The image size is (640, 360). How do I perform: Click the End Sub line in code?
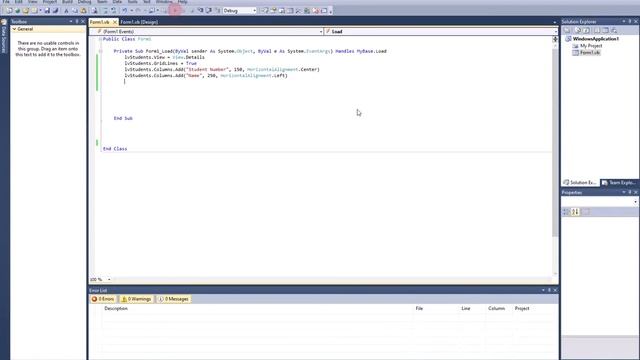(123, 118)
